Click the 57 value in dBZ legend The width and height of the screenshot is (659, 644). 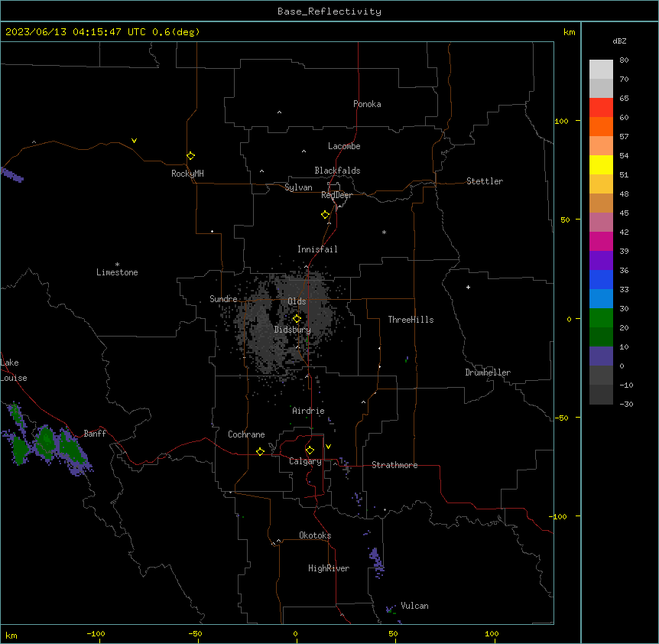(624, 137)
